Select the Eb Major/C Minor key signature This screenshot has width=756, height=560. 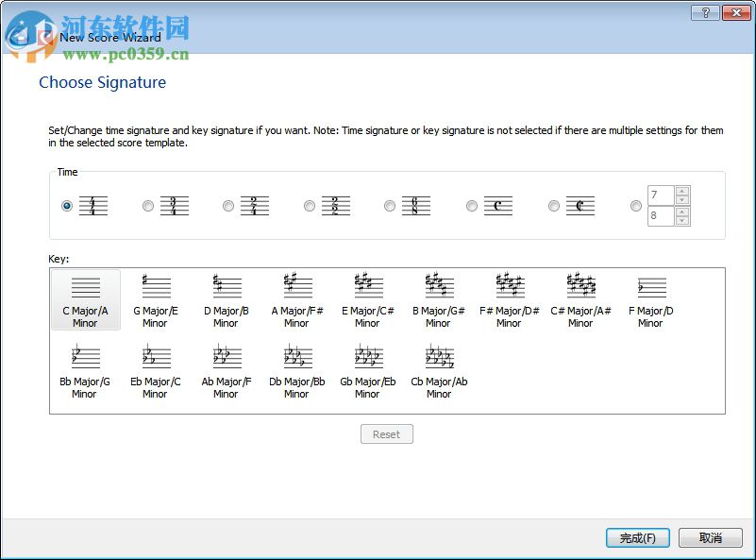(155, 368)
